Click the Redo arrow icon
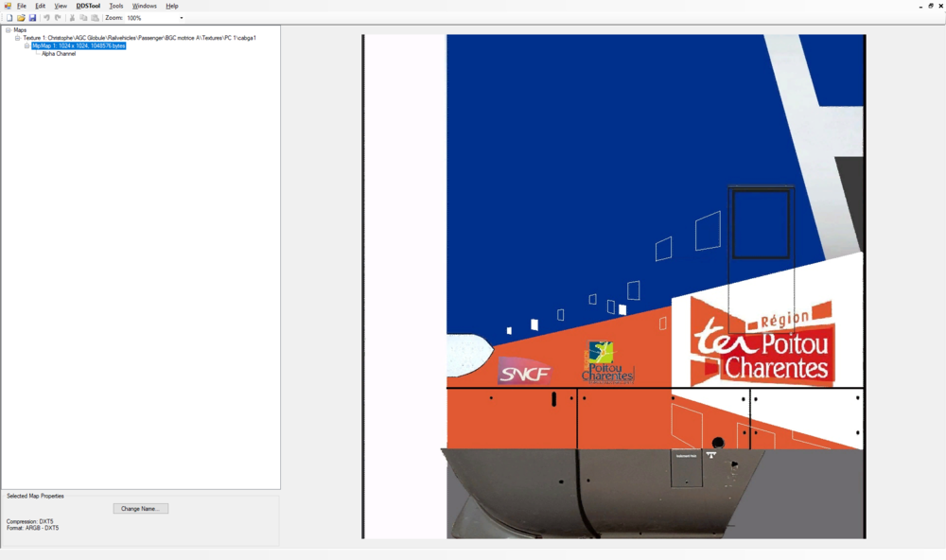The image size is (946, 560). (58, 18)
